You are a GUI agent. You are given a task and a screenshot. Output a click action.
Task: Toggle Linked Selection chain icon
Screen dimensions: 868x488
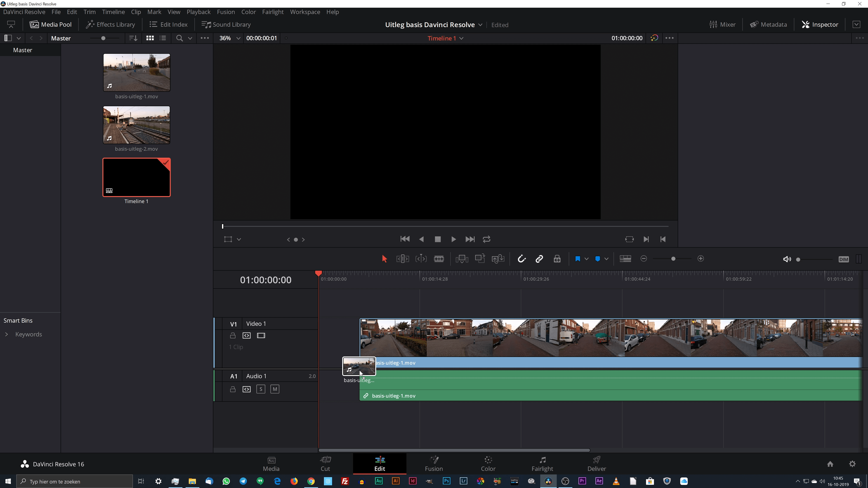(539, 259)
